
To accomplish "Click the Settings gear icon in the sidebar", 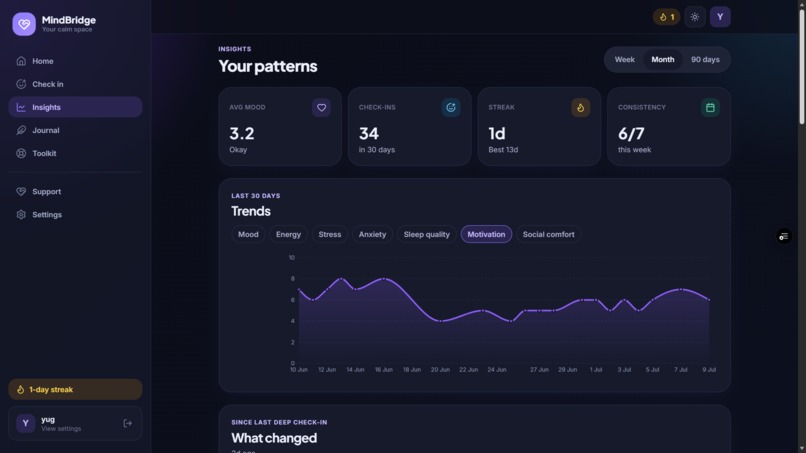I will pyautogui.click(x=21, y=215).
